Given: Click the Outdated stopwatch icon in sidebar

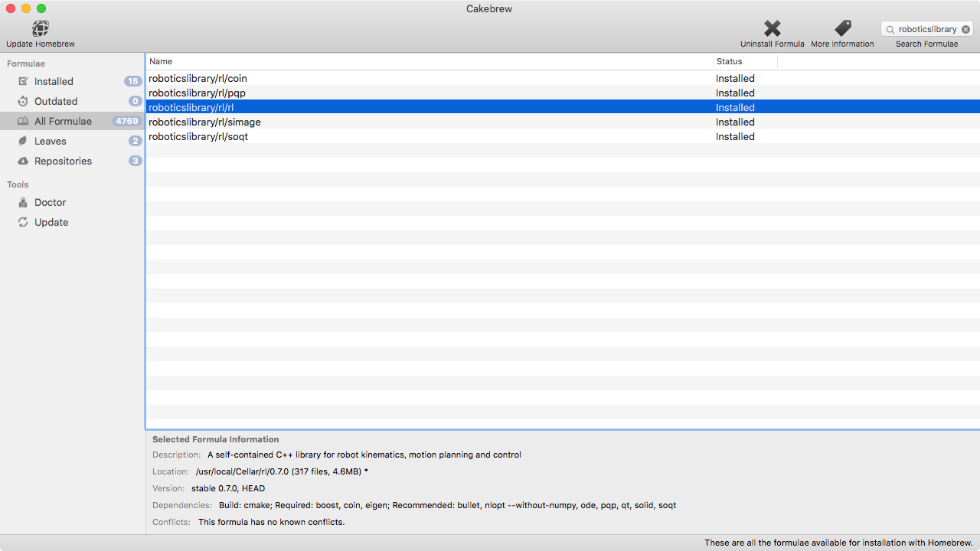Looking at the screenshot, I should 23,101.
